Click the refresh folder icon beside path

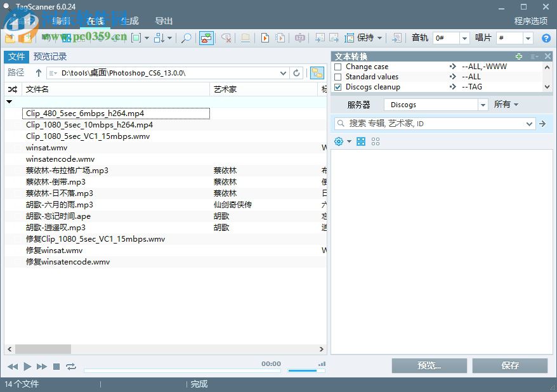[296, 73]
